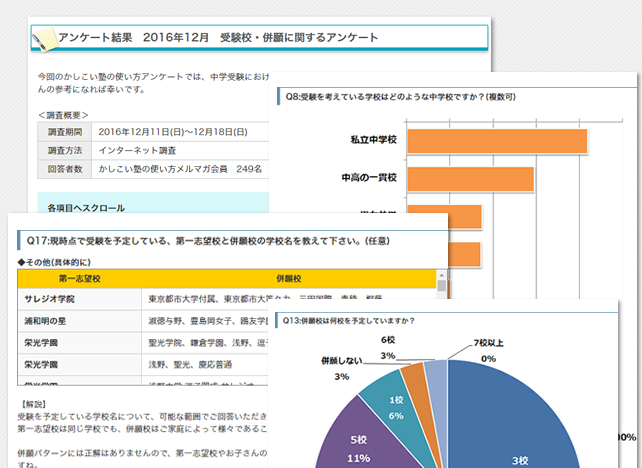Select the 第一志望校 column header

coord(79,279)
